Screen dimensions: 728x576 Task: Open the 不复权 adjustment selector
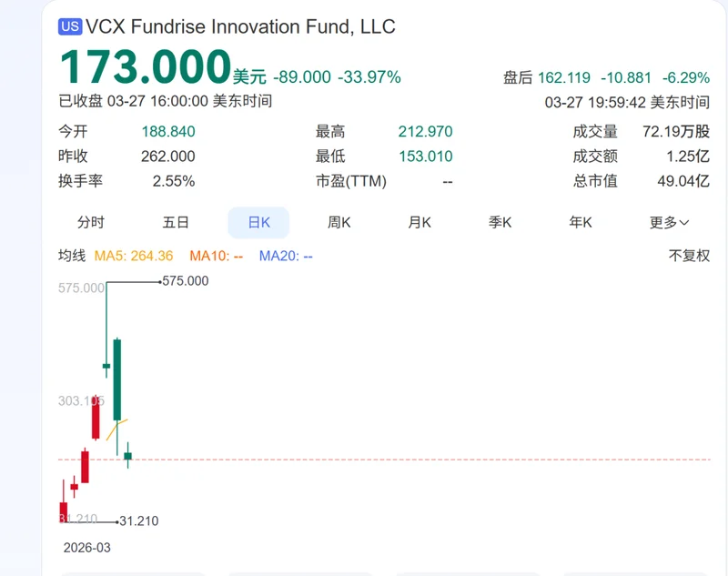click(689, 256)
